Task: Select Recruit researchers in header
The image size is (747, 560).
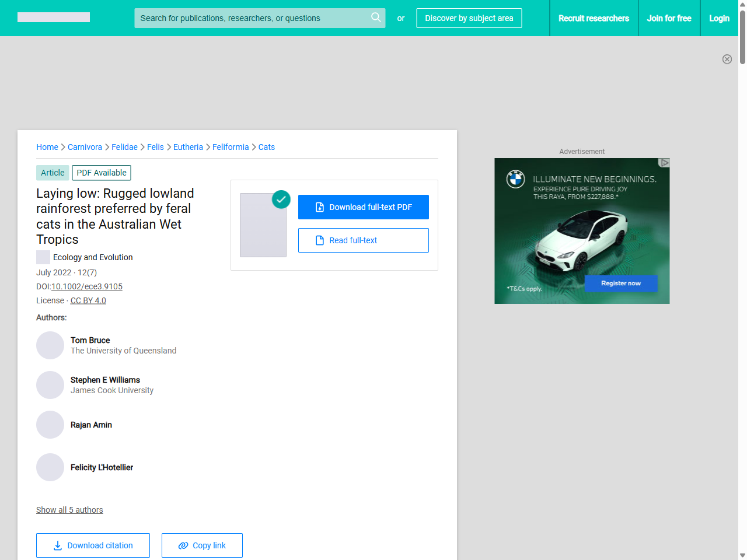Action: pyautogui.click(x=594, y=18)
